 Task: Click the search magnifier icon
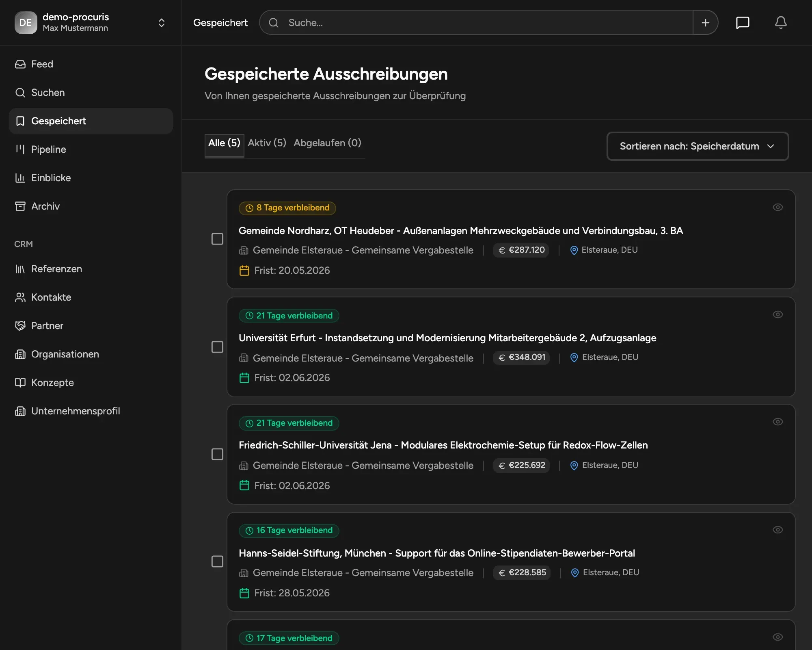(274, 23)
